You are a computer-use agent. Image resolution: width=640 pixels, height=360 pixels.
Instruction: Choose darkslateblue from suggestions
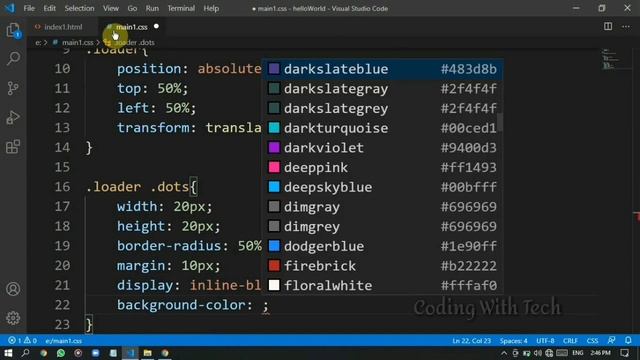click(x=382, y=69)
